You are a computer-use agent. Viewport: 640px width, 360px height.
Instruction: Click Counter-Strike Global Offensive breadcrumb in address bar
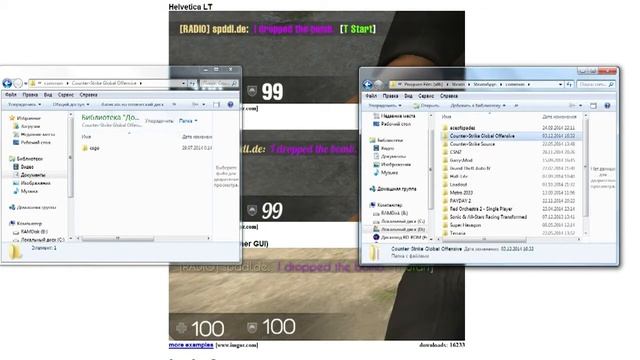coord(104,83)
